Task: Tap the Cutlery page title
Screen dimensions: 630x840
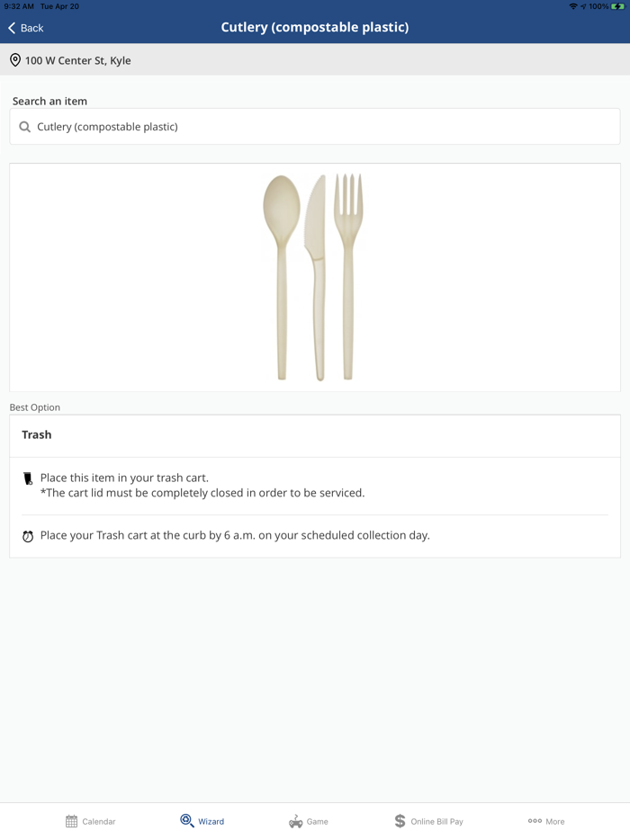Action: [315, 27]
